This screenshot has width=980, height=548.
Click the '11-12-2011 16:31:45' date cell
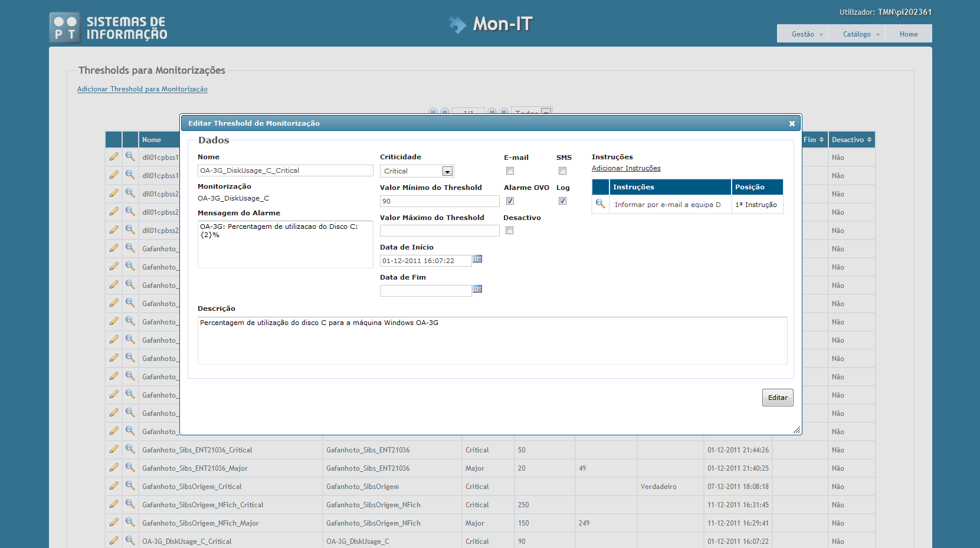click(x=738, y=505)
